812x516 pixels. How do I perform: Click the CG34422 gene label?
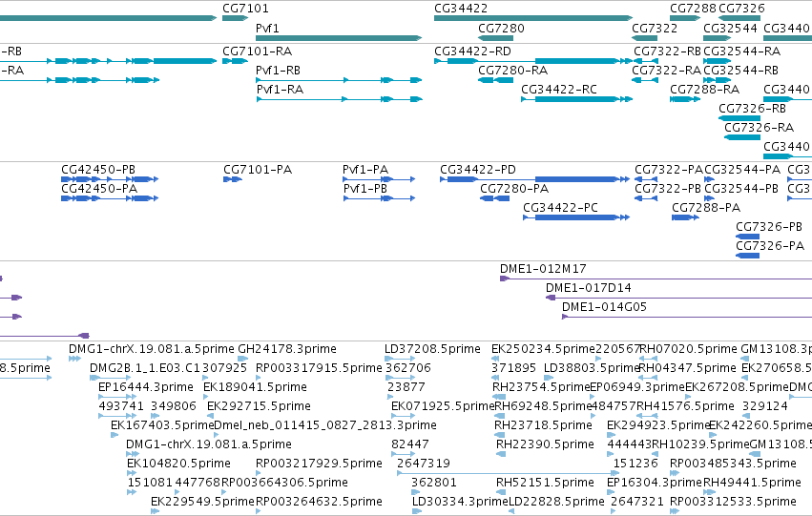(x=461, y=9)
